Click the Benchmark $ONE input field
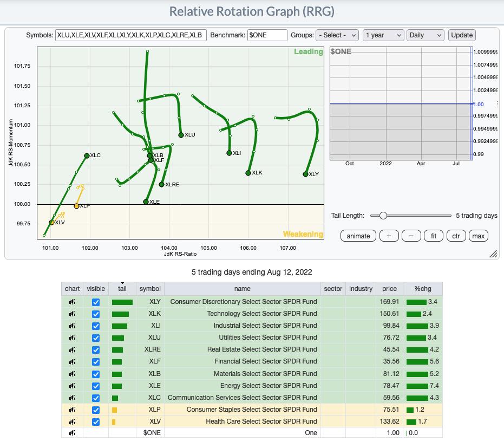 coord(267,35)
